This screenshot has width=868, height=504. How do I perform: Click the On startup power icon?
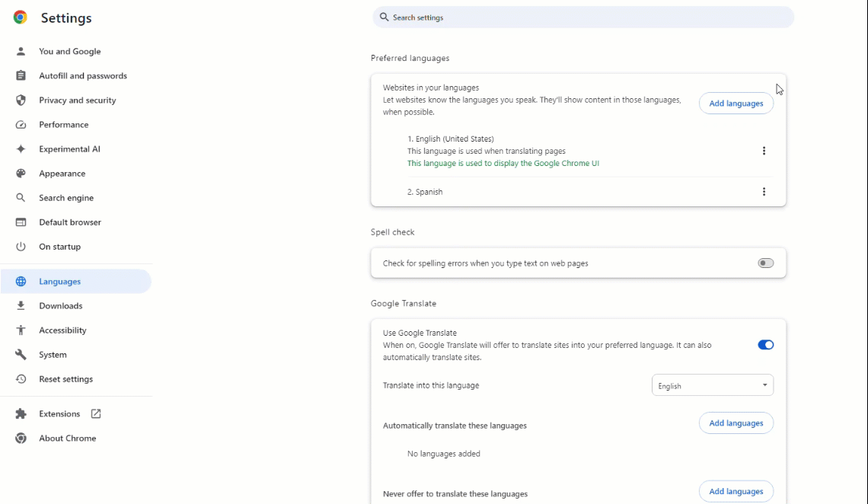tap(21, 246)
